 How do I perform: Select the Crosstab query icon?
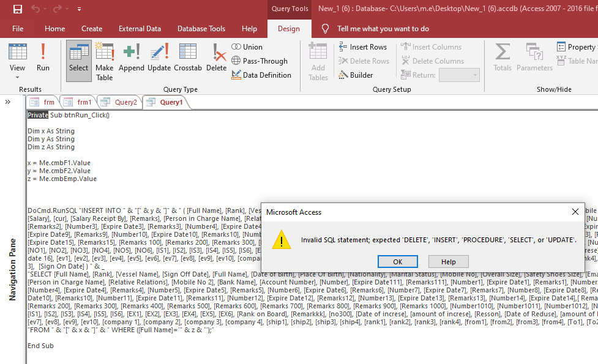pyautogui.click(x=188, y=58)
